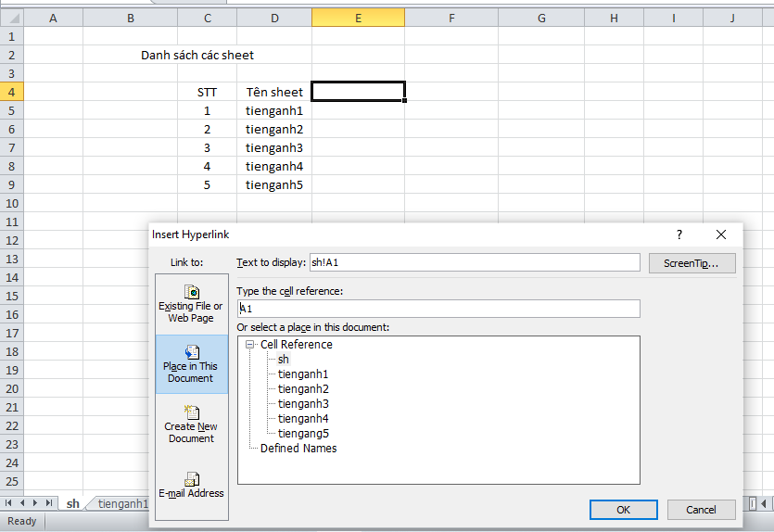Select column B header
Image resolution: width=774 pixels, height=532 pixels.
click(131, 19)
